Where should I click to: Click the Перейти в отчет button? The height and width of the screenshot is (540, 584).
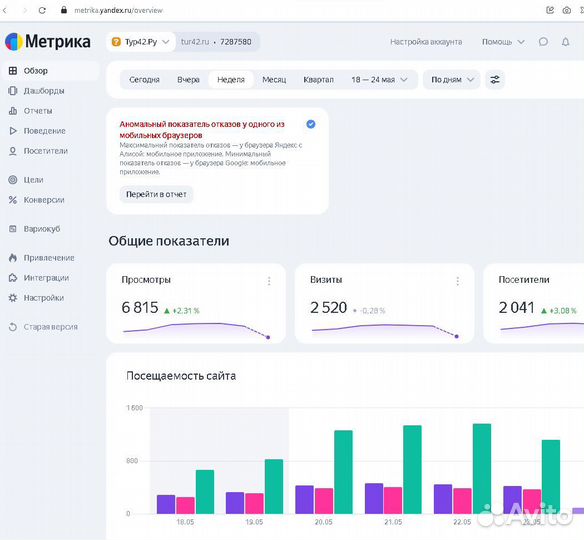point(156,194)
